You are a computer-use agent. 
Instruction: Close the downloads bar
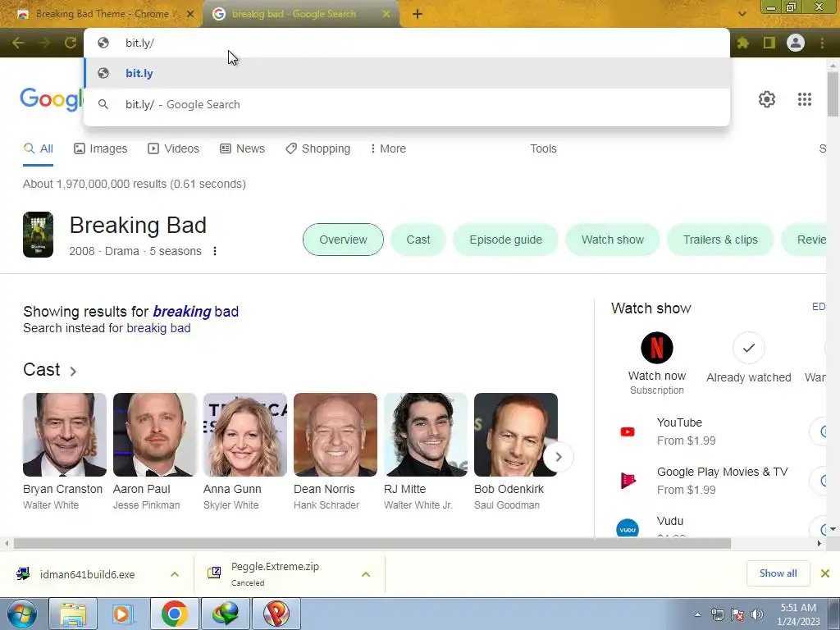pos(825,573)
